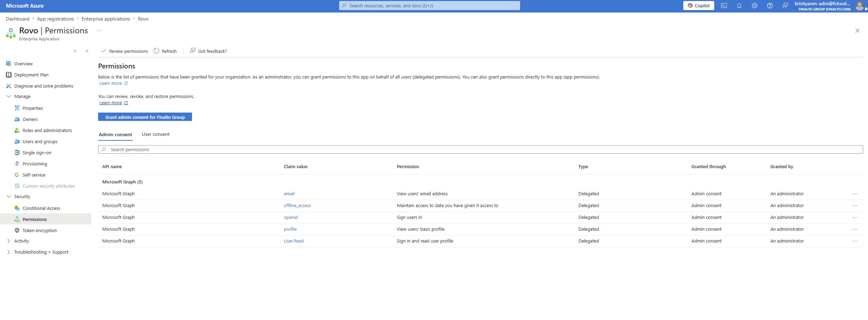Focus the Search permissions field
868x320 pixels.
(x=480, y=149)
